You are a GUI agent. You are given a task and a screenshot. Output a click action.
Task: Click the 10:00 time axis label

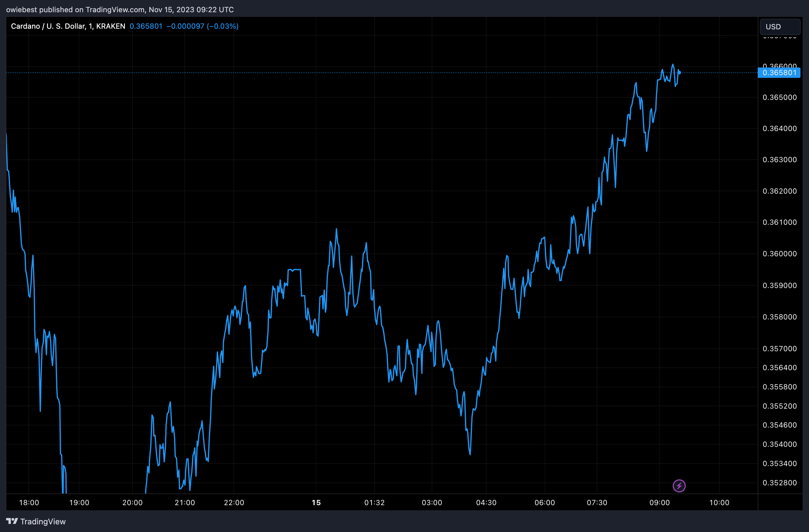tap(719, 502)
